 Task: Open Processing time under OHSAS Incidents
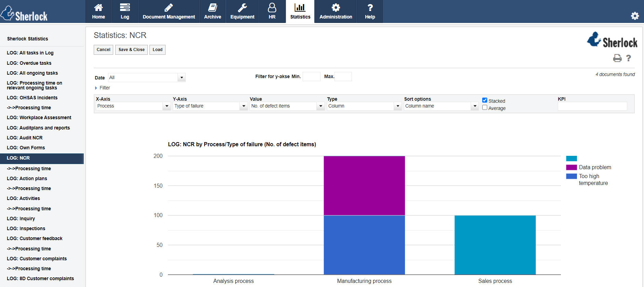(29, 108)
